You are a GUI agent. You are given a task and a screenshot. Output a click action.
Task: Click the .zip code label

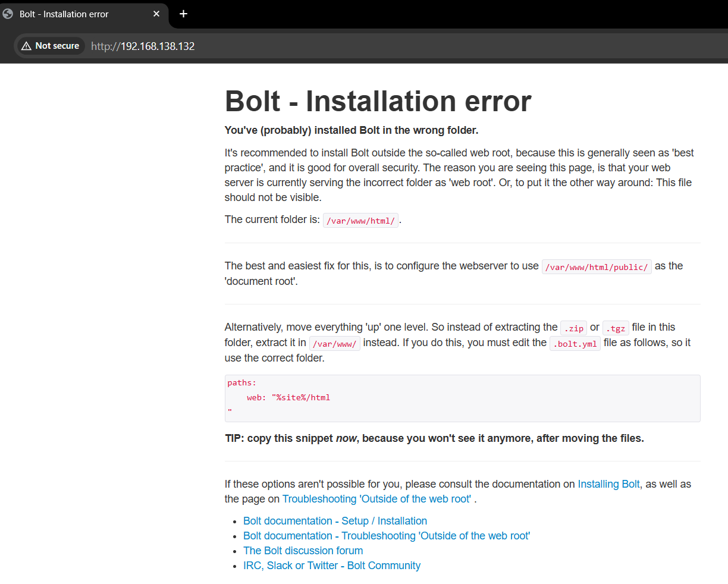point(574,328)
